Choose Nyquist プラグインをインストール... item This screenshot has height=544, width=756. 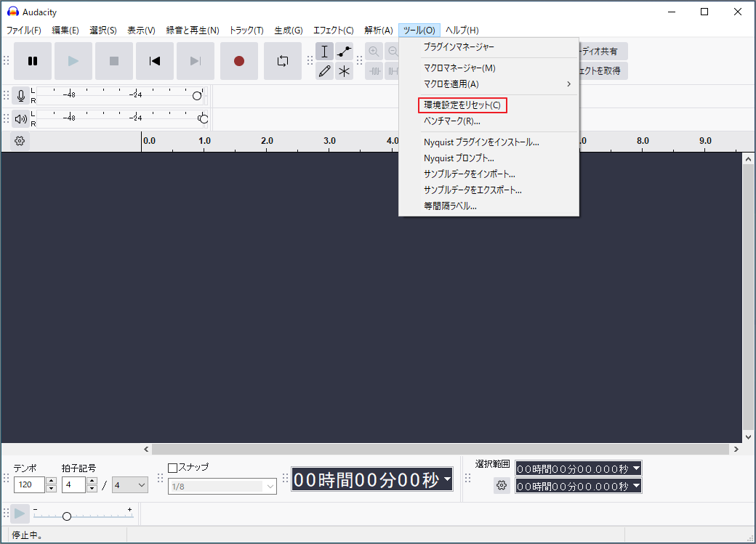[x=489, y=142]
